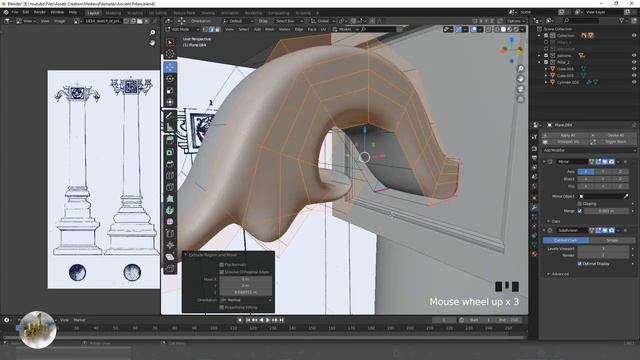Click the Toggle Stack button
The width and height of the screenshot is (640, 360).
point(613,142)
